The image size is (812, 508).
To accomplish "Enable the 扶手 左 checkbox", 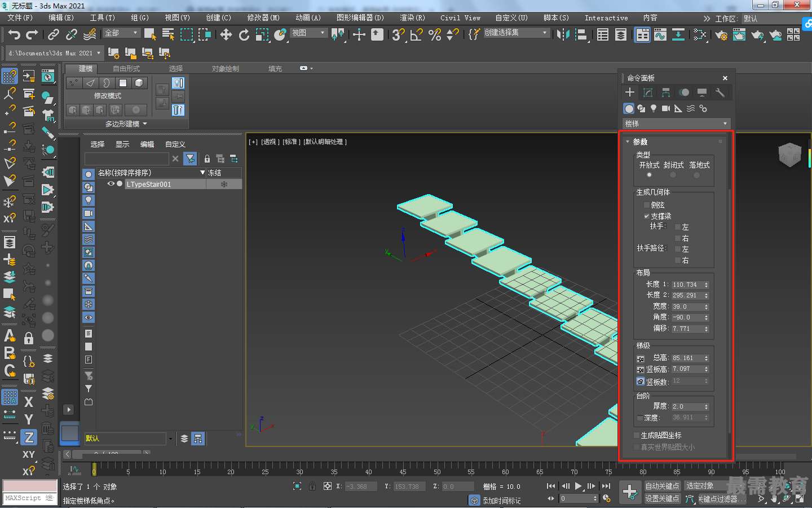I will [x=678, y=227].
